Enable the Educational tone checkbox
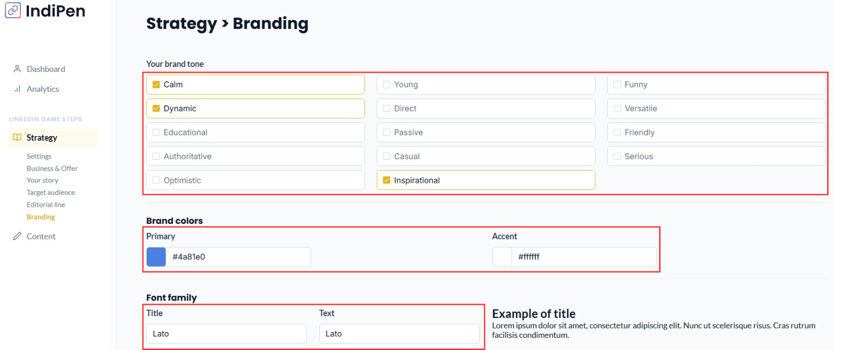Viewport: 868px width, 350px height. pyautogui.click(x=156, y=132)
